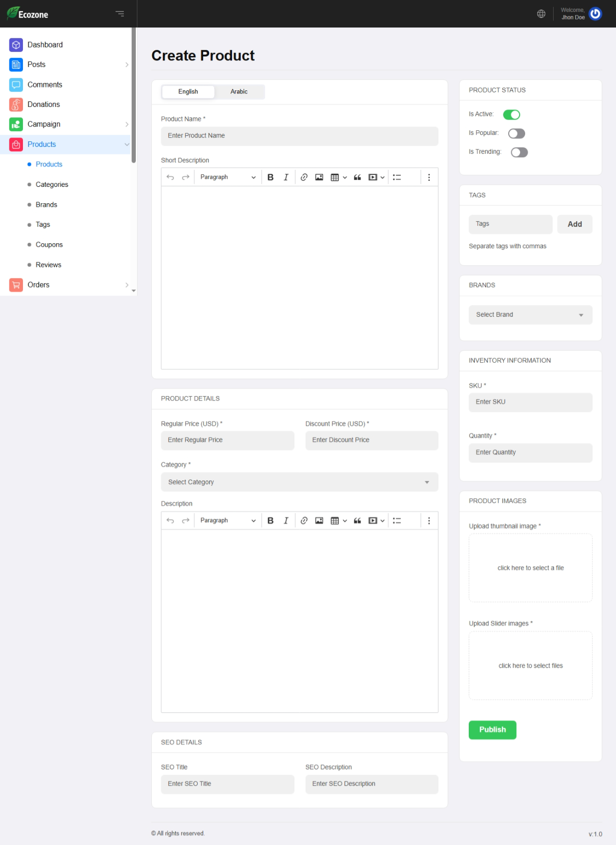Insert link in Short Description editor
The width and height of the screenshot is (616, 845).
pyautogui.click(x=304, y=177)
